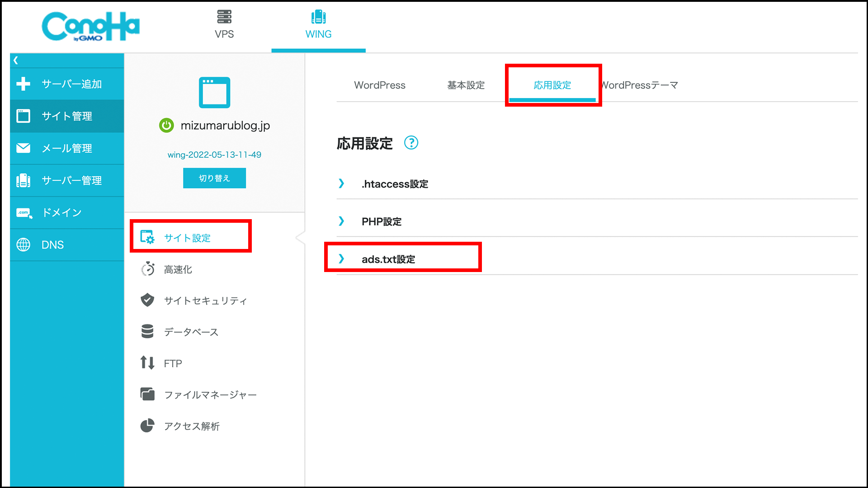Viewport: 868px width, 488px height.
Task: Click the 切り替え button
Action: point(214,178)
